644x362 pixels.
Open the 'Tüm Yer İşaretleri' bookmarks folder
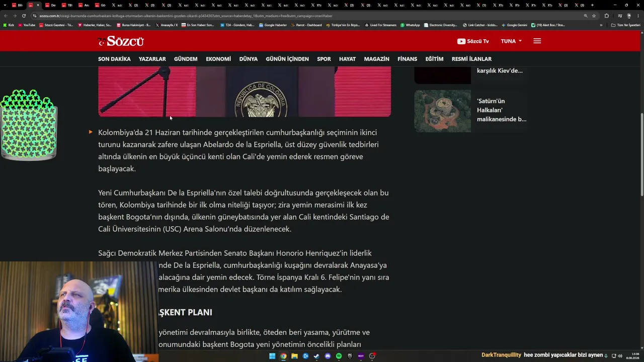coord(625,25)
